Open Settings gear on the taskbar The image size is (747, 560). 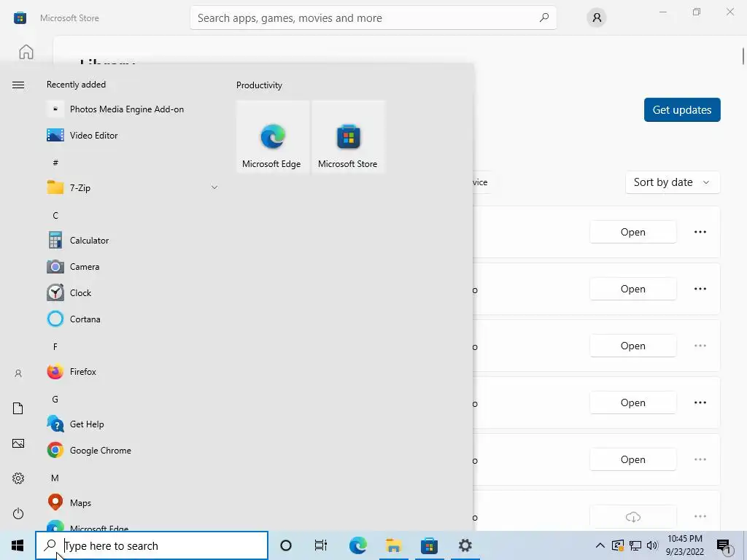coord(465,545)
